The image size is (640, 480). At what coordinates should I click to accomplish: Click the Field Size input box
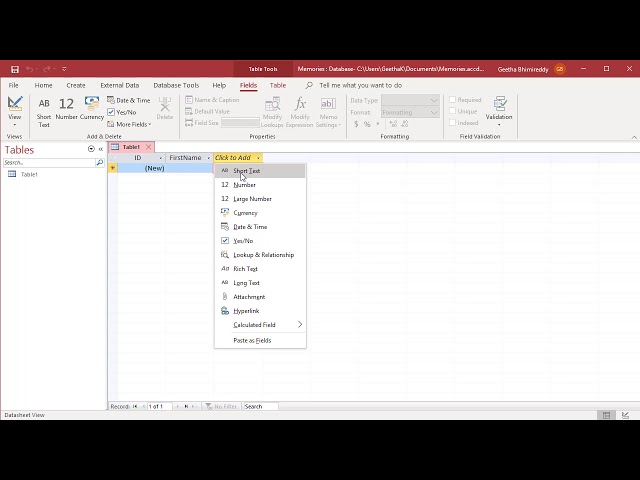(240, 122)
